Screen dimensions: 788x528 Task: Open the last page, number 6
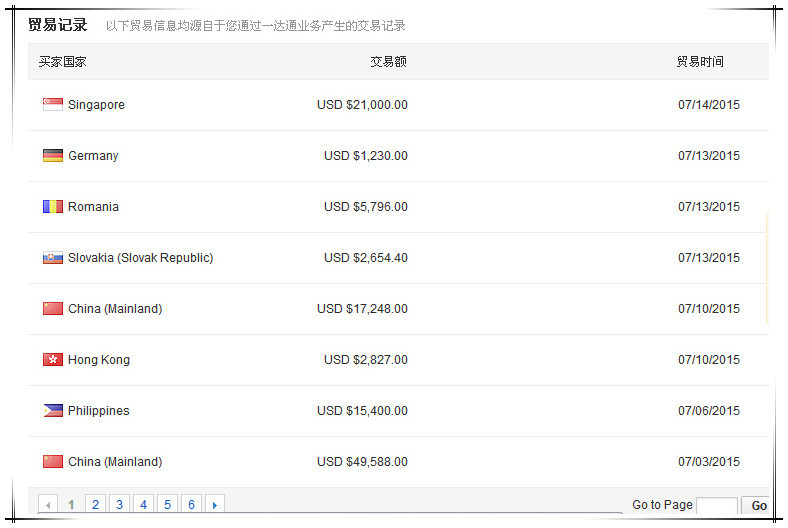click(x=191, y=505)
